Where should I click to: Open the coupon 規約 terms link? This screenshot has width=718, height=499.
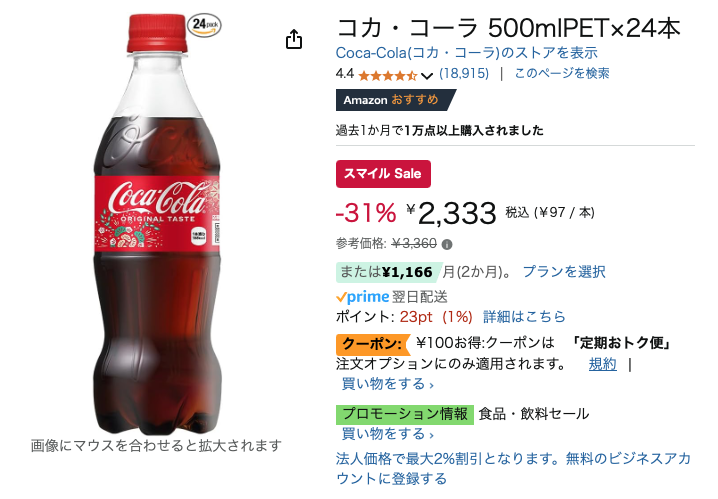coord(603,364)
